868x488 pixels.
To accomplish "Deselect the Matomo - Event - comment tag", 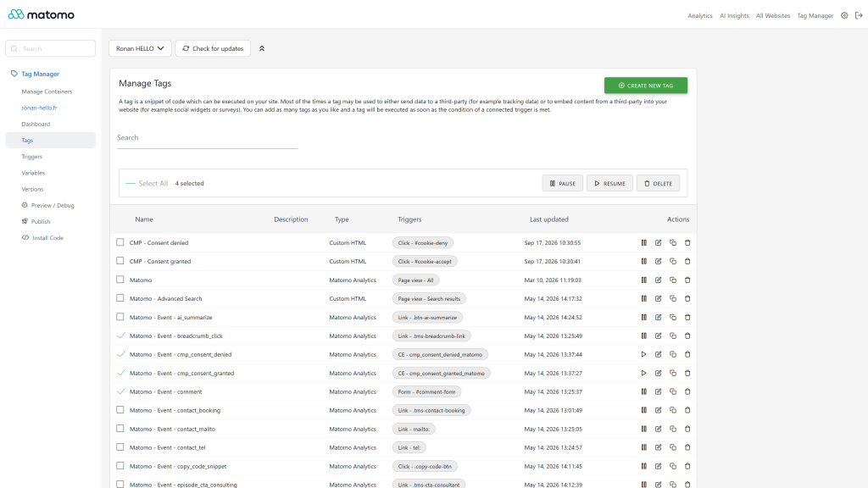I will 120,391.
